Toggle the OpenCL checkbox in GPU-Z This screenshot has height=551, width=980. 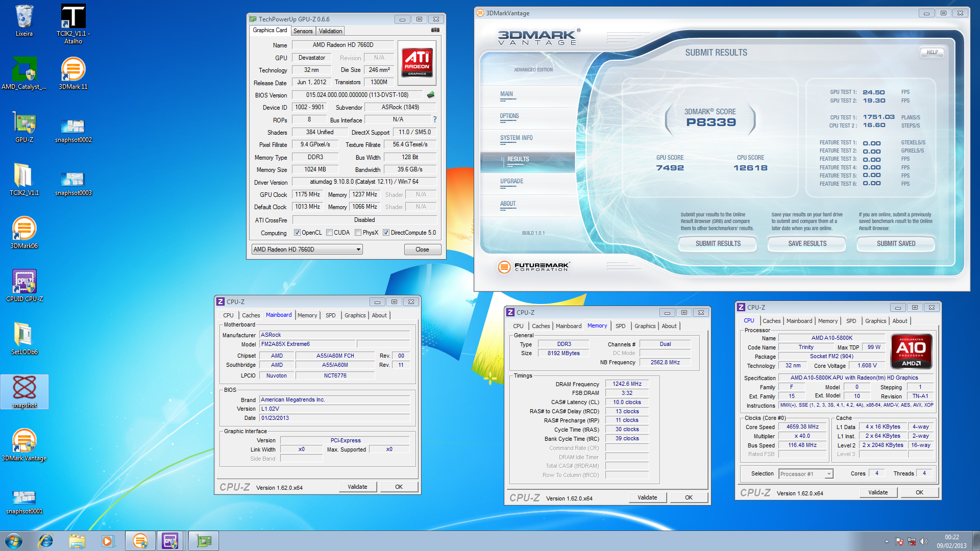pos(297,233)
